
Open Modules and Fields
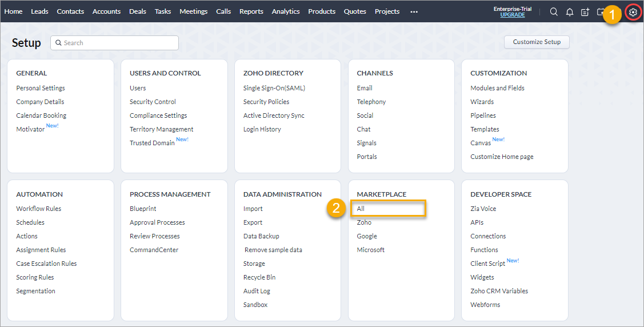pyautogui.click(x=497, y=88)
